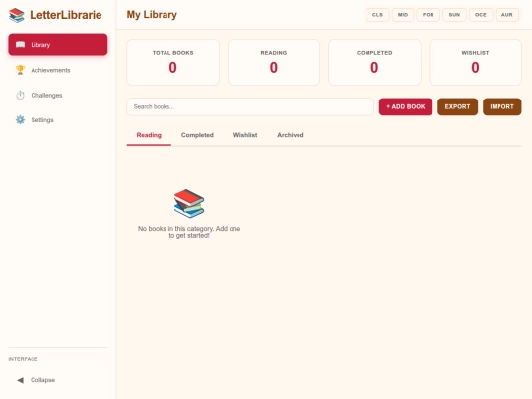Click the empty-state stack of books icon
The width and height of the screenshot is (532, 399).
pyautogui.click(x=189, y=203)
